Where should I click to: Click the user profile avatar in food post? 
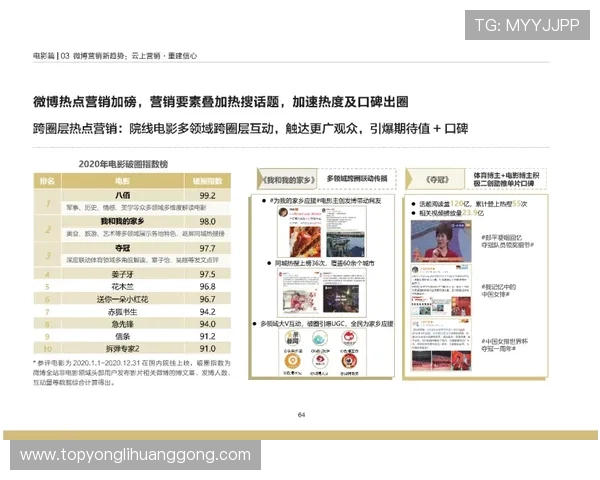[284, 212]
